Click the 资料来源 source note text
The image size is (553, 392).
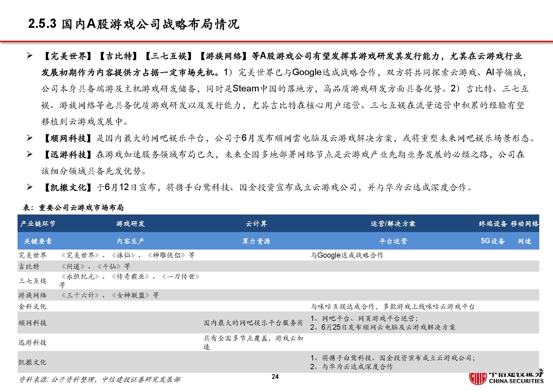100,379
